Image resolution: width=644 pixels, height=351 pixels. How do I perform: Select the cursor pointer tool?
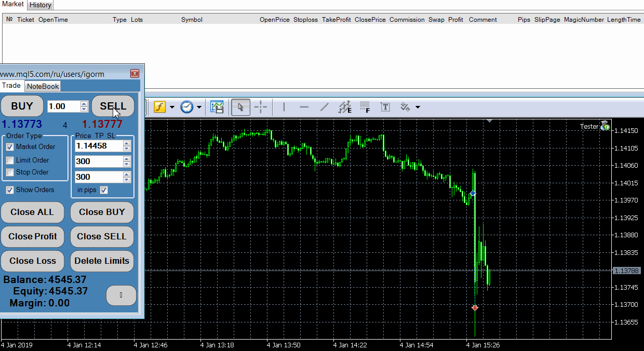coord(240,107)
